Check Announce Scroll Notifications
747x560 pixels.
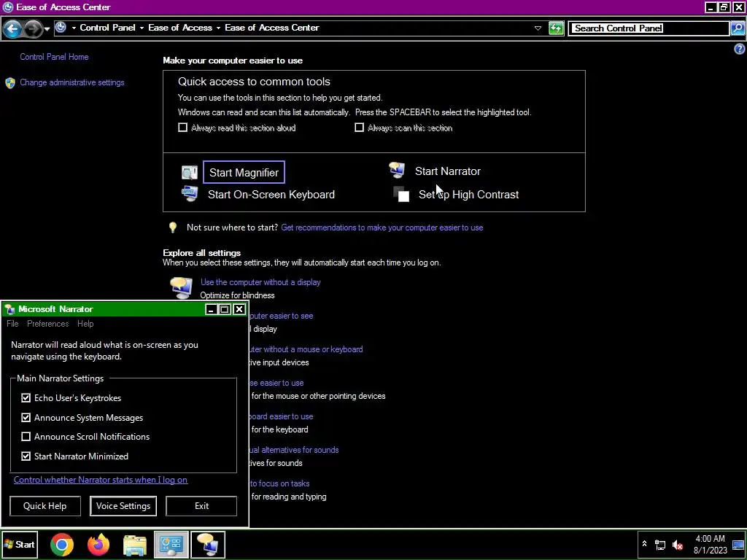coord(26,437)
